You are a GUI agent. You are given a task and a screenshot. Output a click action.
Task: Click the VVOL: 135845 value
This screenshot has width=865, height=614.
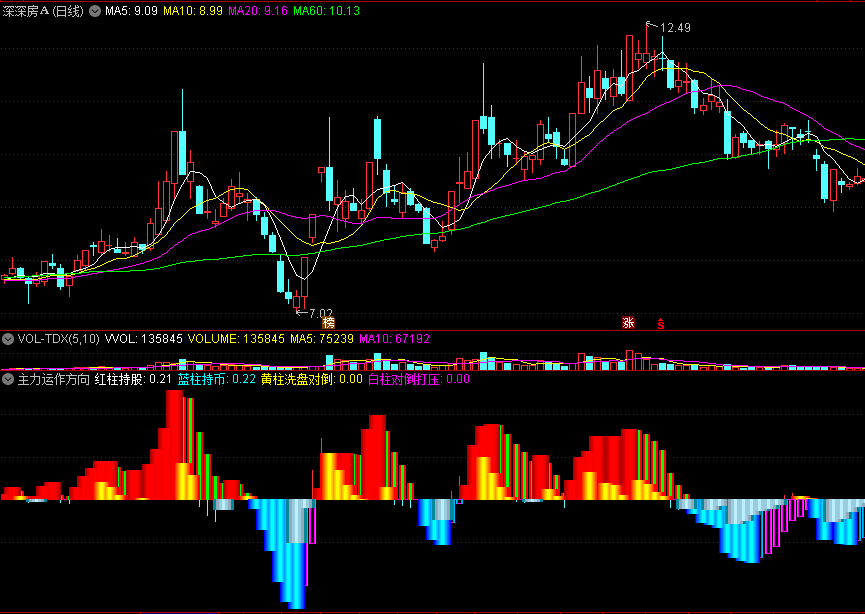(143, 339)
